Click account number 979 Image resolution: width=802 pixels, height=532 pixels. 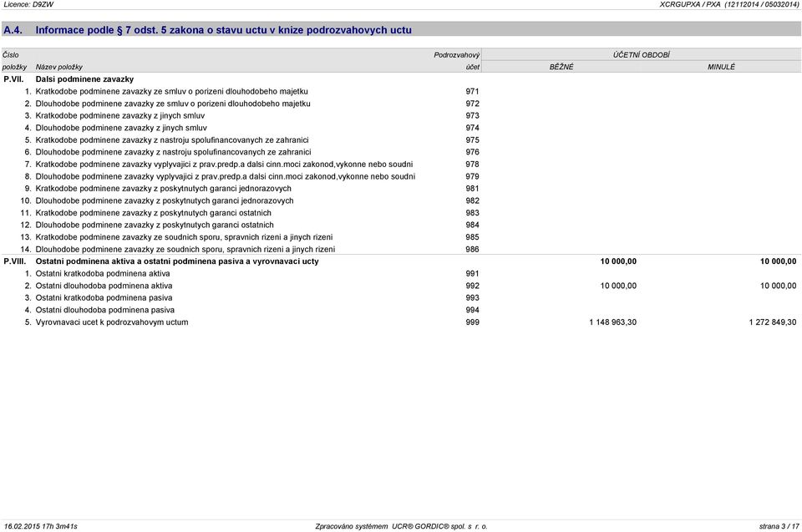pos(472,176)
